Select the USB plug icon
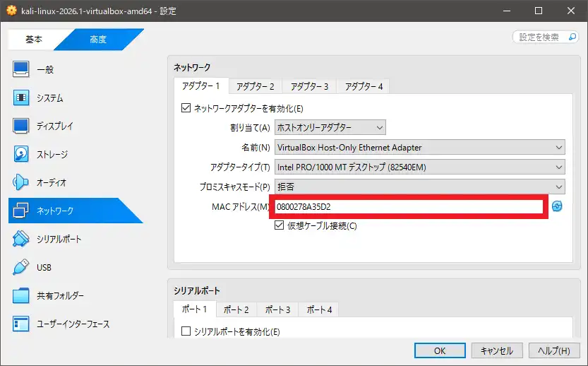588x366 pixels. point(20,267)
